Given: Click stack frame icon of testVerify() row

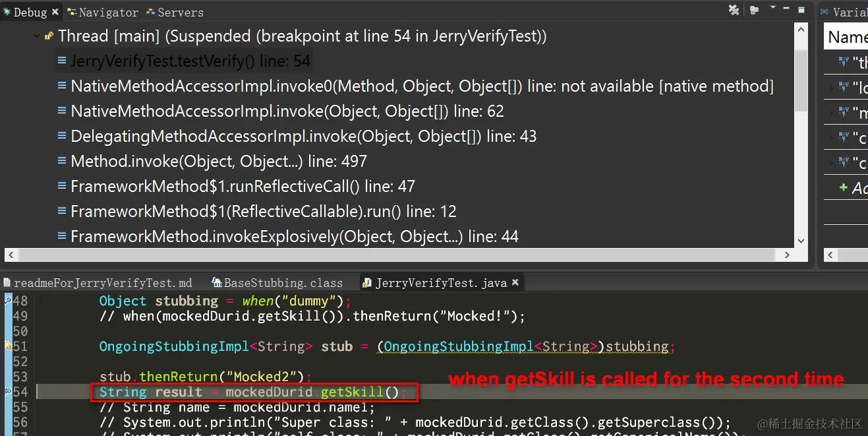Looking at the screenshot, I should click(62, 61).
